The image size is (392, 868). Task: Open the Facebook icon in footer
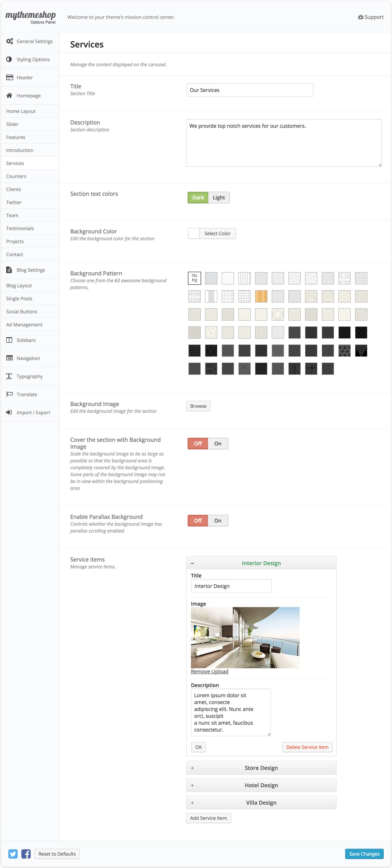[26, 854]
